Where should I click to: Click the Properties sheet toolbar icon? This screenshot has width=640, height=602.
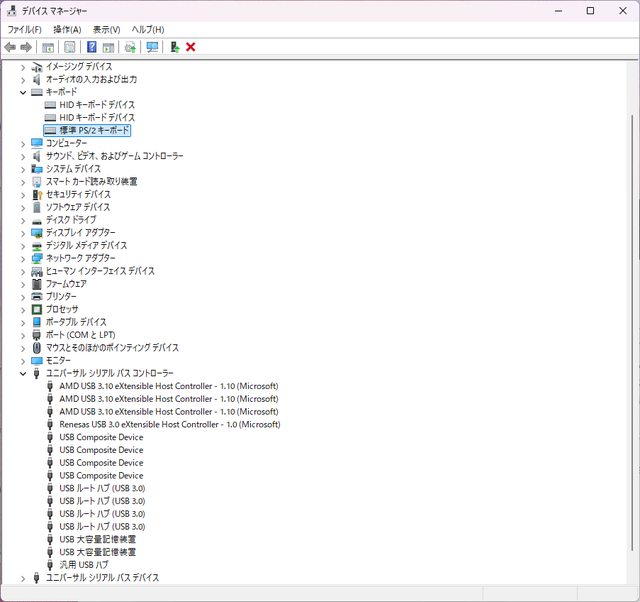(x=69, y=47)
